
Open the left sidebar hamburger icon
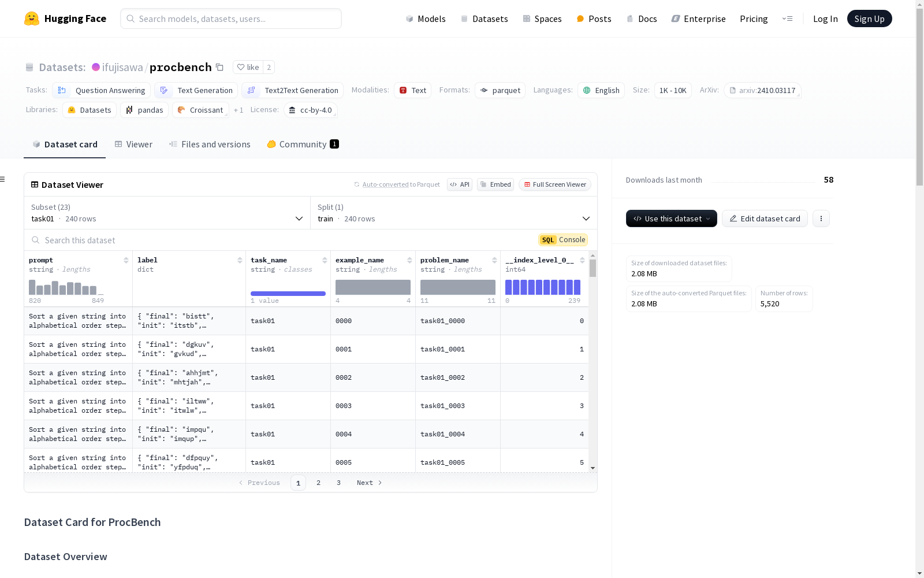coord(3,179)
